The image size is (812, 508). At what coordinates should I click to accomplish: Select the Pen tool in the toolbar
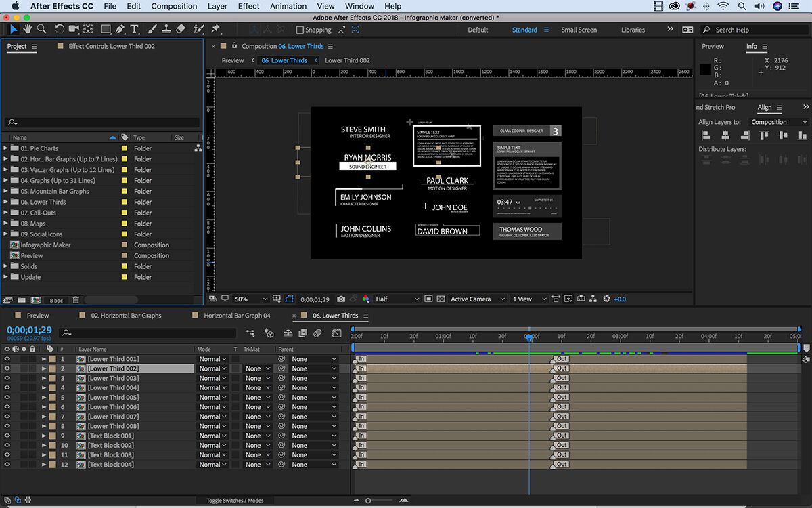click(121, 29)
